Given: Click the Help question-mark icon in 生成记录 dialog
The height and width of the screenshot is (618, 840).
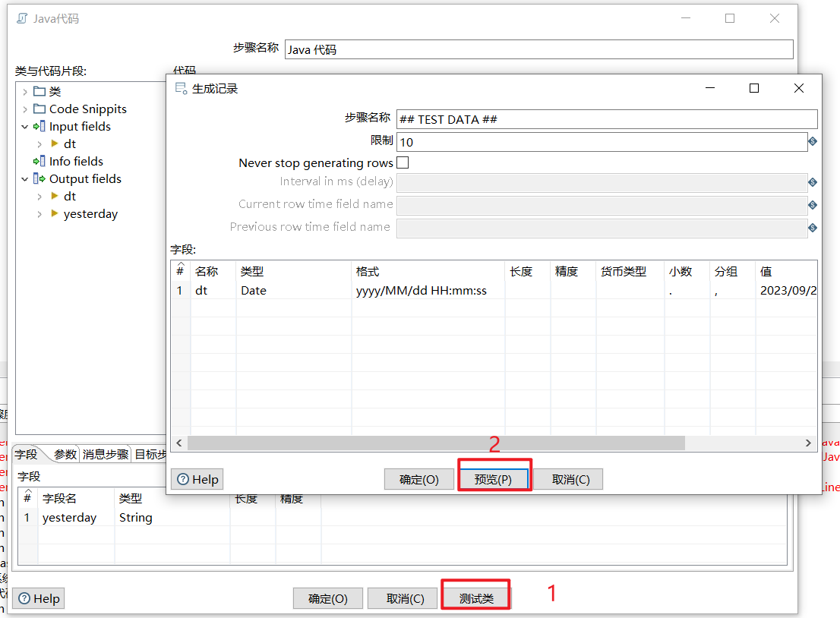Looking at the screenshot, I should pyautogui.click(x=182, y=479).
